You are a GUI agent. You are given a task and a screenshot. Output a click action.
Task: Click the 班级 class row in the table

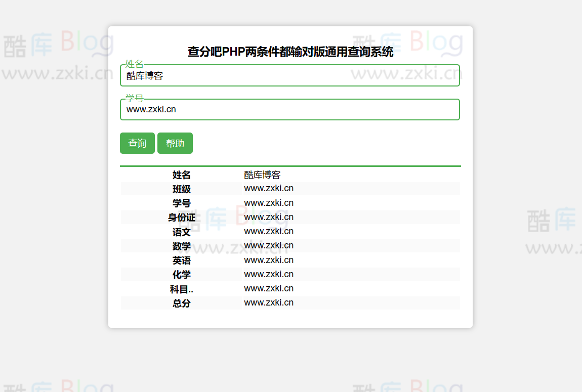tap(181, 189)
